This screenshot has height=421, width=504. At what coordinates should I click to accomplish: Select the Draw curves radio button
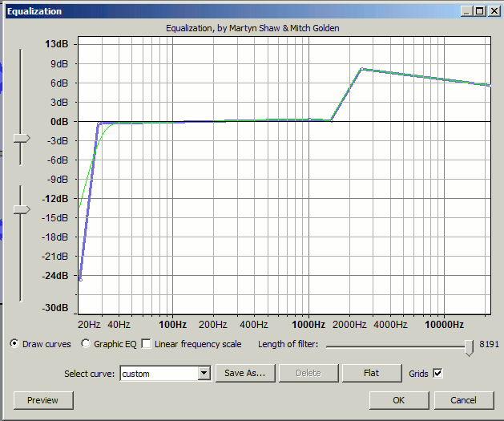pos(14,344)
